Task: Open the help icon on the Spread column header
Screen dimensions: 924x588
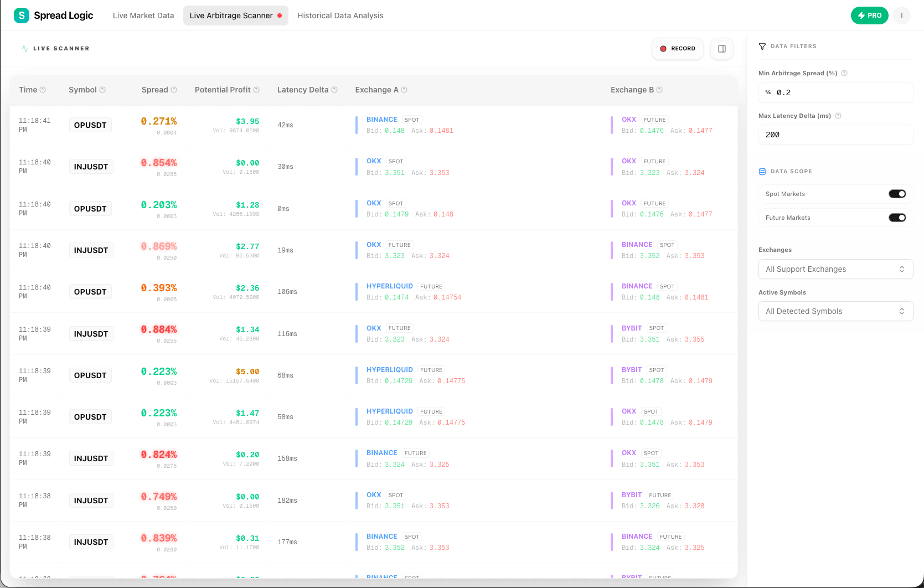Action: (174, 89)
